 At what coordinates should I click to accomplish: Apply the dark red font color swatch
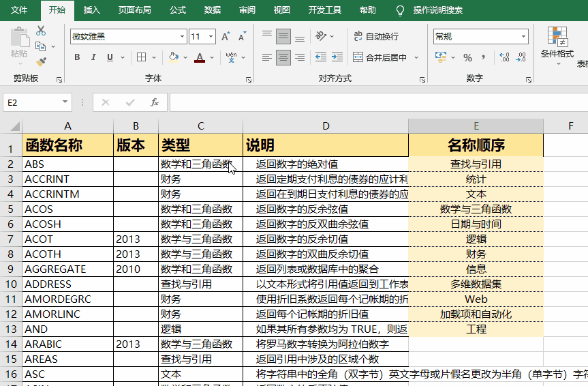point(199,58)
